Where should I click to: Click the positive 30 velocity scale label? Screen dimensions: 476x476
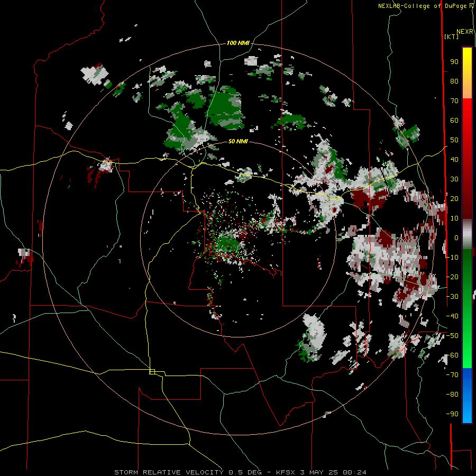coord(454,179)
